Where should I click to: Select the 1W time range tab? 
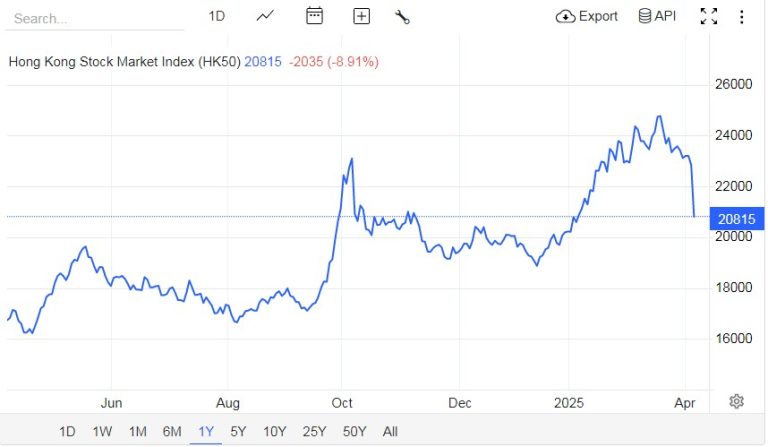pyautogui.click(x=102, y=431)
